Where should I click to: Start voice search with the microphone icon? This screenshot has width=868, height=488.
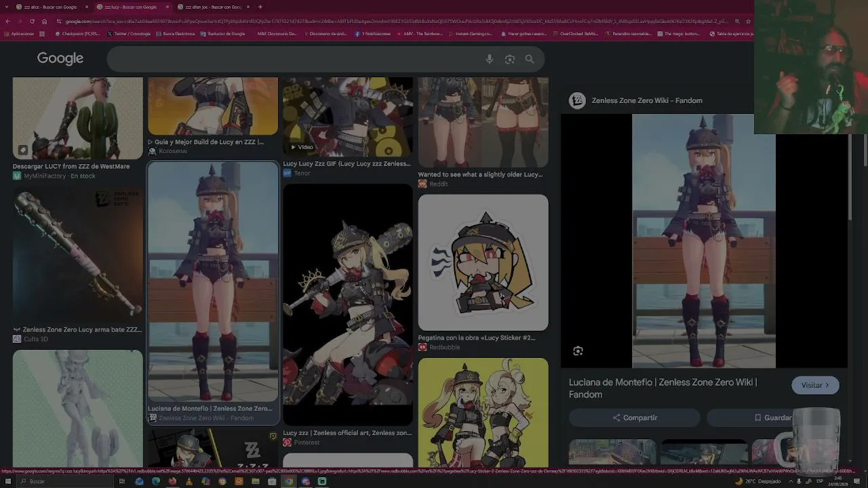(490, 60)
